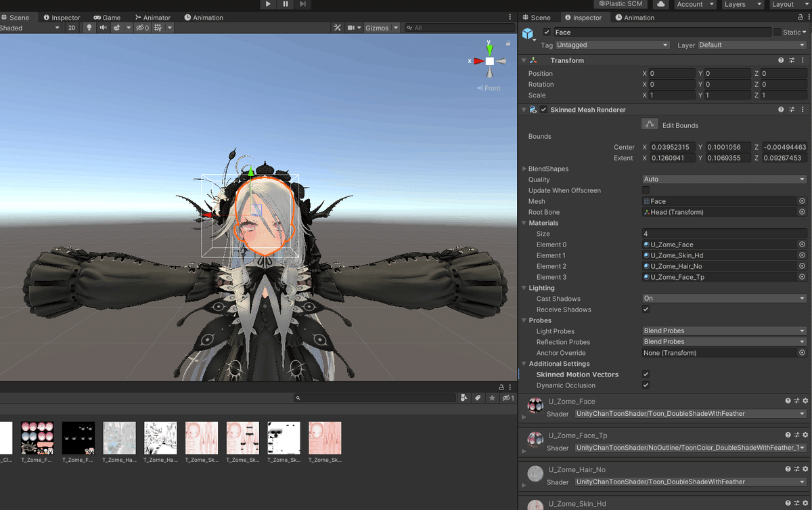This screenshot has height=510, width=812.
Task: Open object picker for Mesh field
Action: (802, 201)
